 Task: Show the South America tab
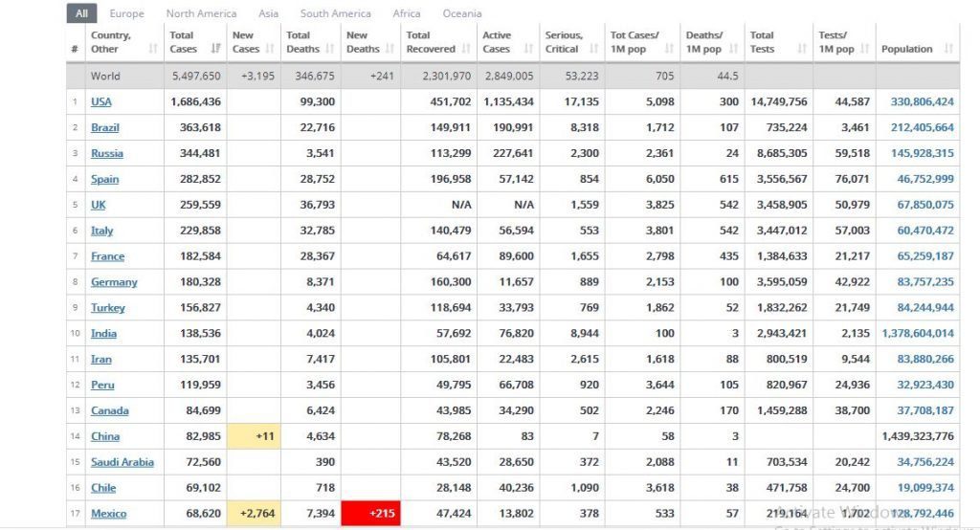click(335, 13)
